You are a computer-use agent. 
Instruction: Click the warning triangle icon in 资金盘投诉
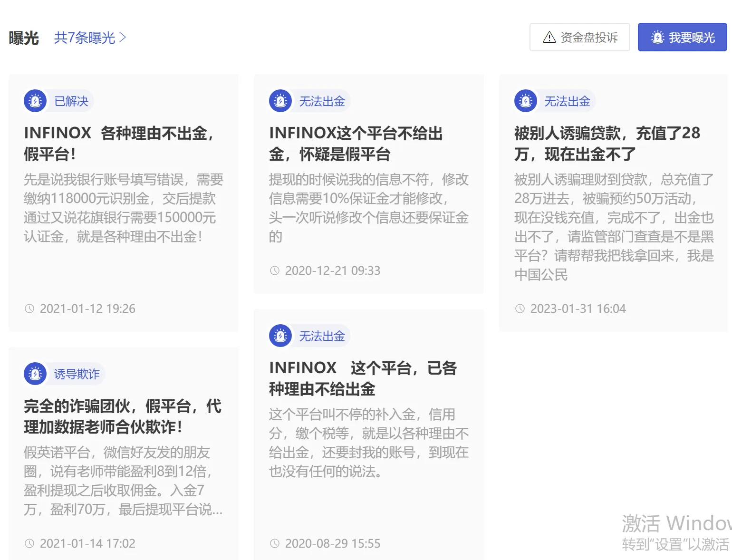coord(549,37)
